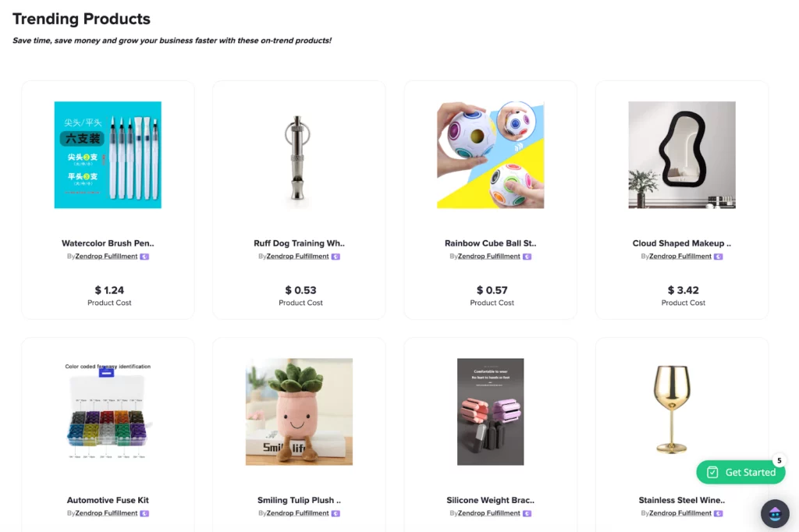Open Zendrop Fulfillment link under Stainless Steel Wine
Screen dimensions: 799x532
680,513
